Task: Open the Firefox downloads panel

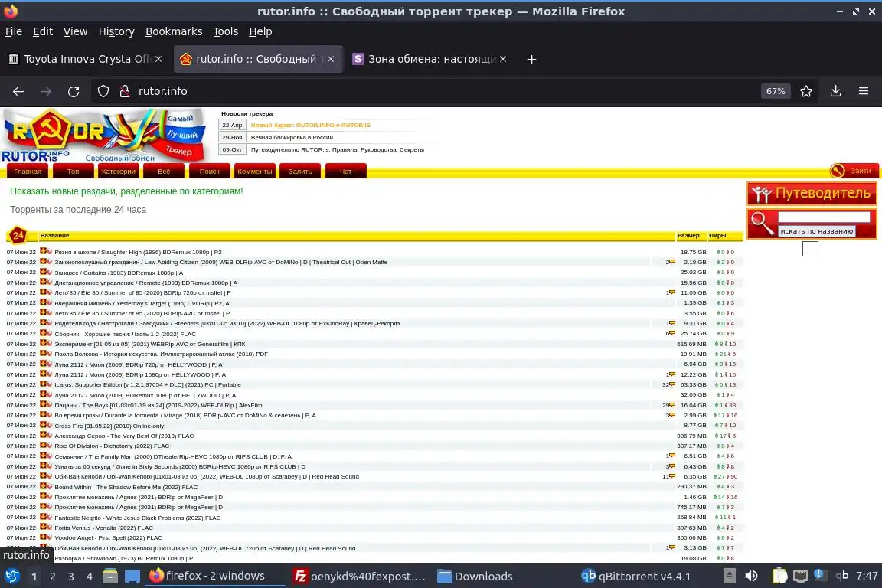Action: pyautogui.click(x=835, y=91)
